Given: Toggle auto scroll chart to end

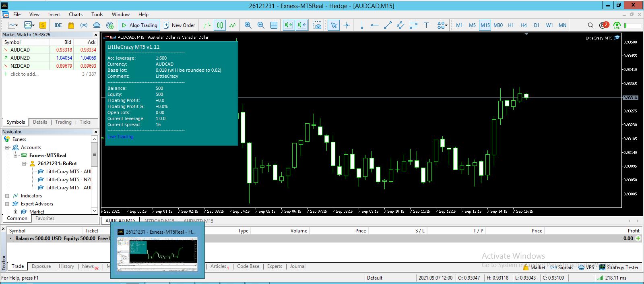Looking at the screenshot, I should tap(289, 25).
